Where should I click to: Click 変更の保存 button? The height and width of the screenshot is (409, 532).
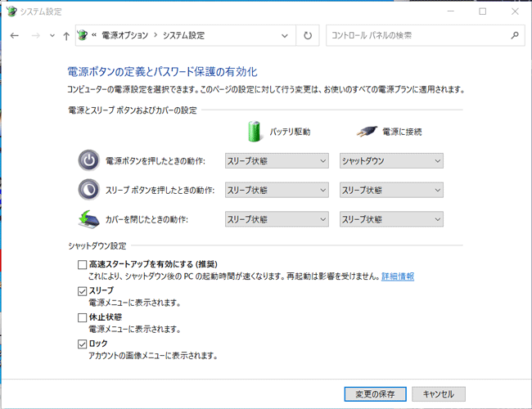click(x=375, y=394)
